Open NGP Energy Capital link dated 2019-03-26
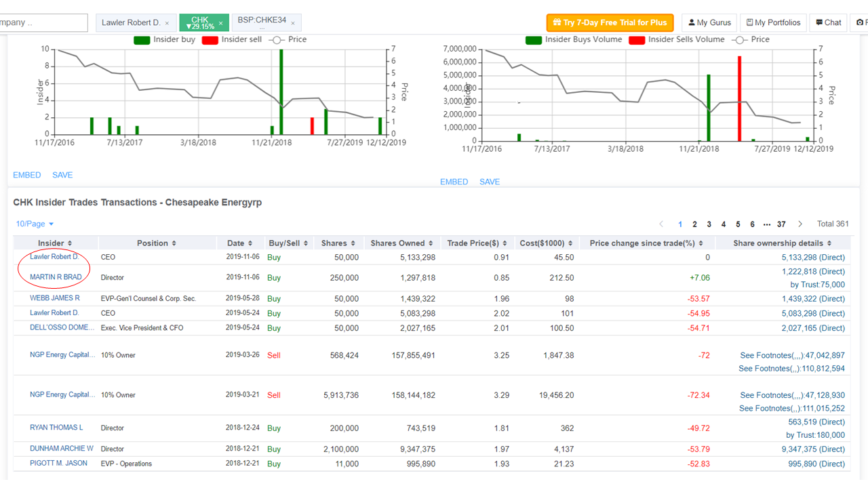Image resolution: width=868 pixels, height=488 pixels. point(62,354)
